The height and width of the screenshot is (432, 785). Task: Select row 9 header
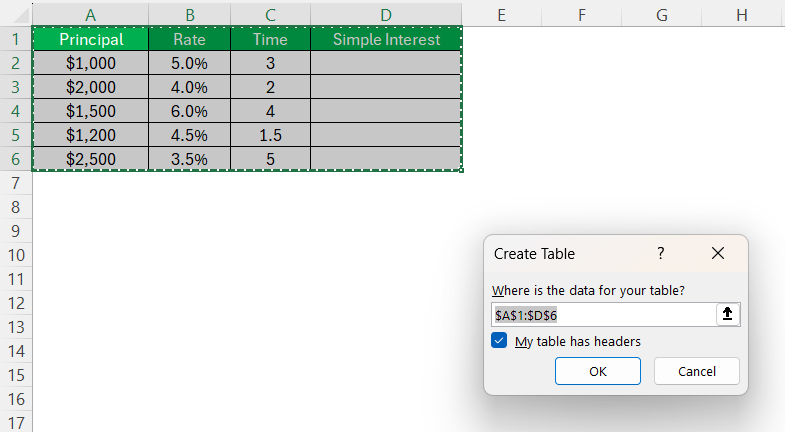tap(16, 231)
